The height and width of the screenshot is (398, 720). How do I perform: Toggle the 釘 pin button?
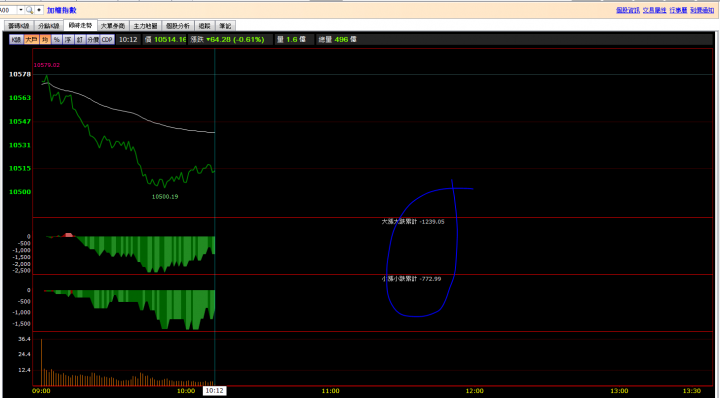[x=80, y=40]
